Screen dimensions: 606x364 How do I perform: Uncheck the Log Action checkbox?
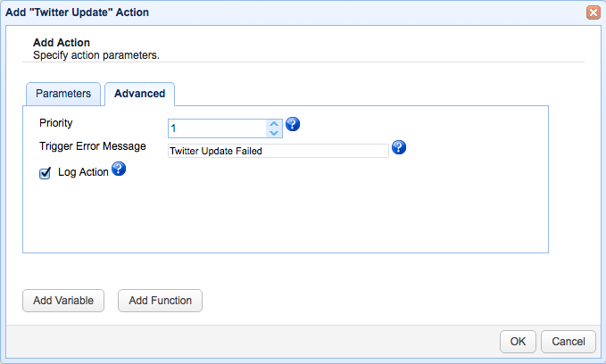coord(45,174)
